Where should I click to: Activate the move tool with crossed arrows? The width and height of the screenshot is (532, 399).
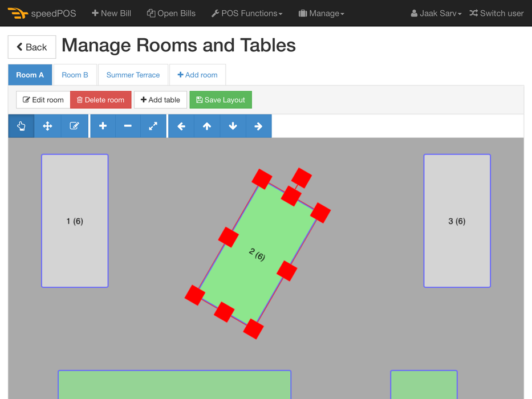(48, 126)
